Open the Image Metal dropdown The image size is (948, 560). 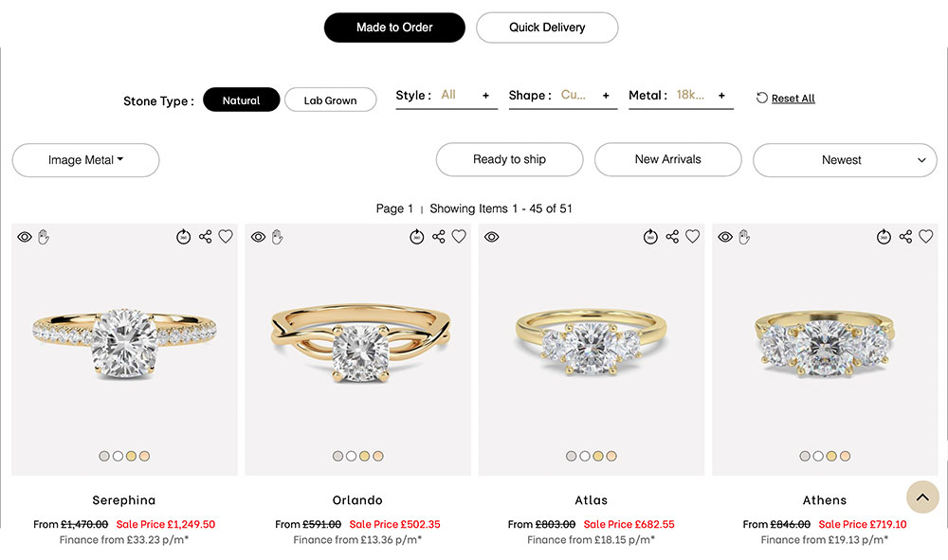coord(85,160)
